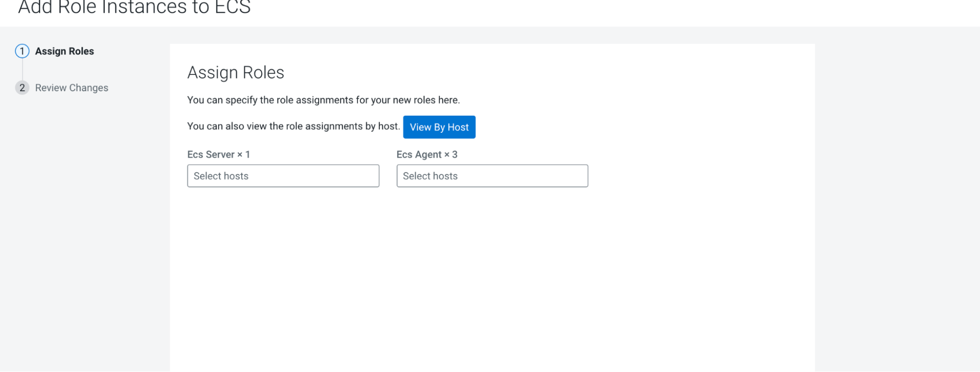Select the Assign Roles wizard step

64,51
